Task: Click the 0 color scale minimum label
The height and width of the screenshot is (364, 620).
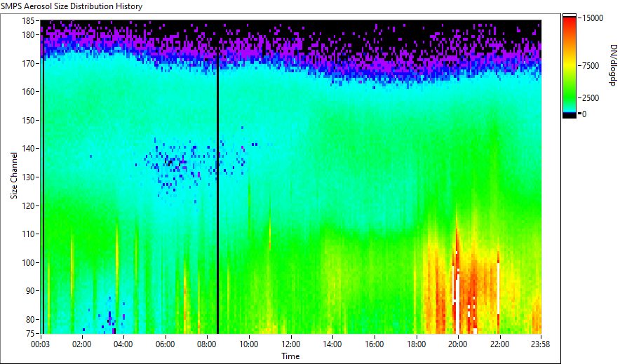Action: point(584,114)
